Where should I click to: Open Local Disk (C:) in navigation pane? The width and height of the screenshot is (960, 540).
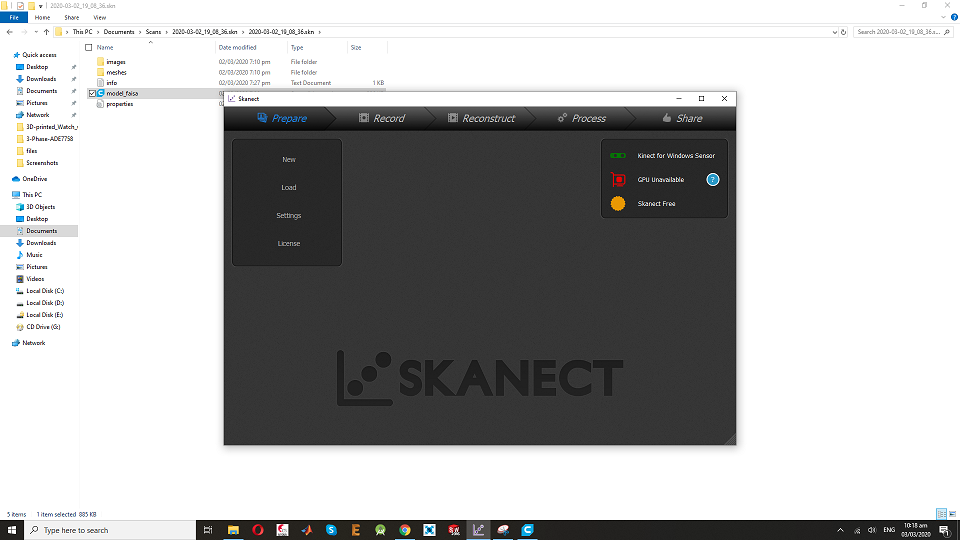coord(45,291)
